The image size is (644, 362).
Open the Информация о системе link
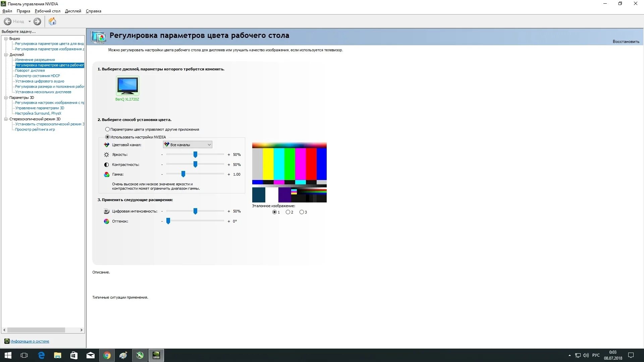tap(30, 341)
